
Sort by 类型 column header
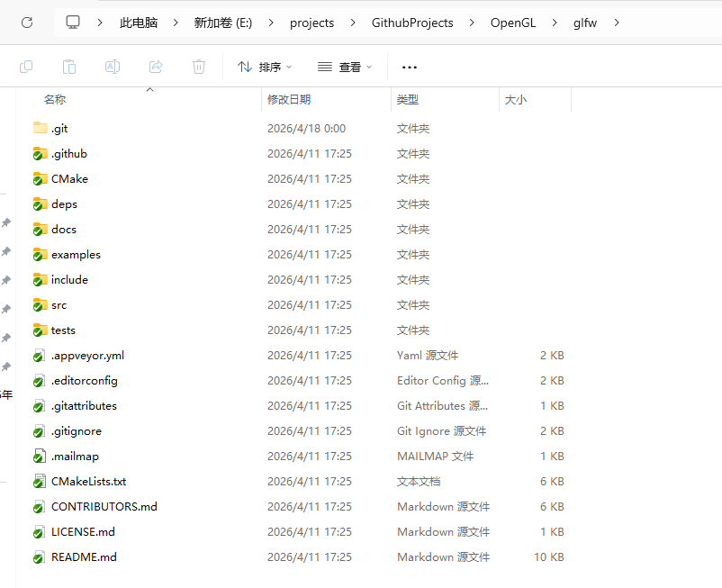408,99
